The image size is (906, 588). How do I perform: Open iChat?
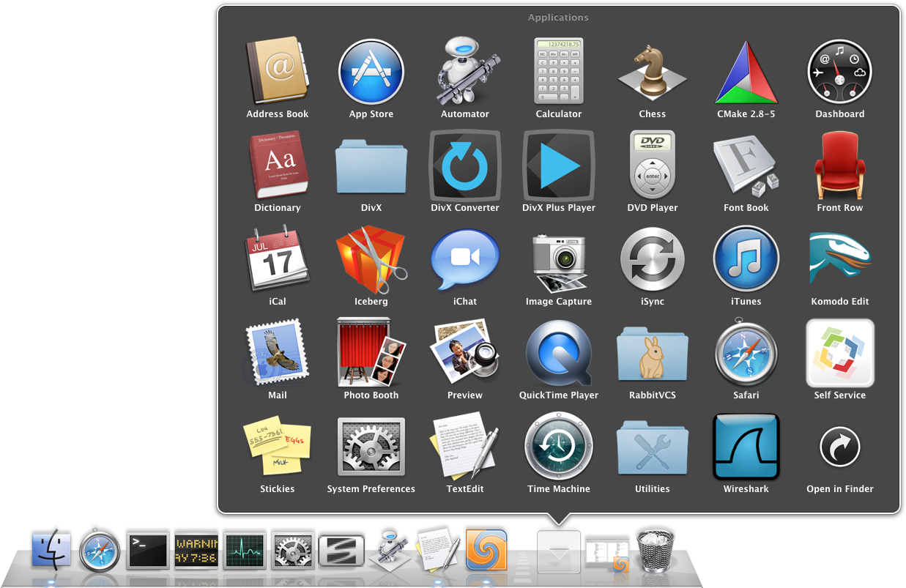[465, 260]
